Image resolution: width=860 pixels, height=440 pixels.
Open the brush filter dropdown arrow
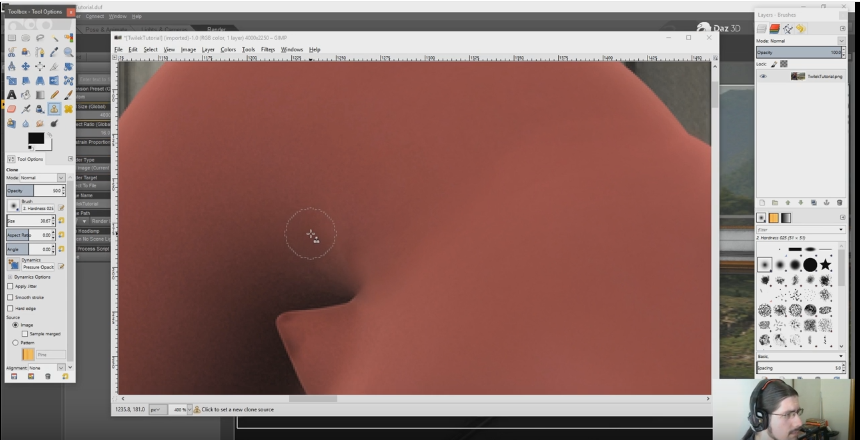click(x=841, y=230)
